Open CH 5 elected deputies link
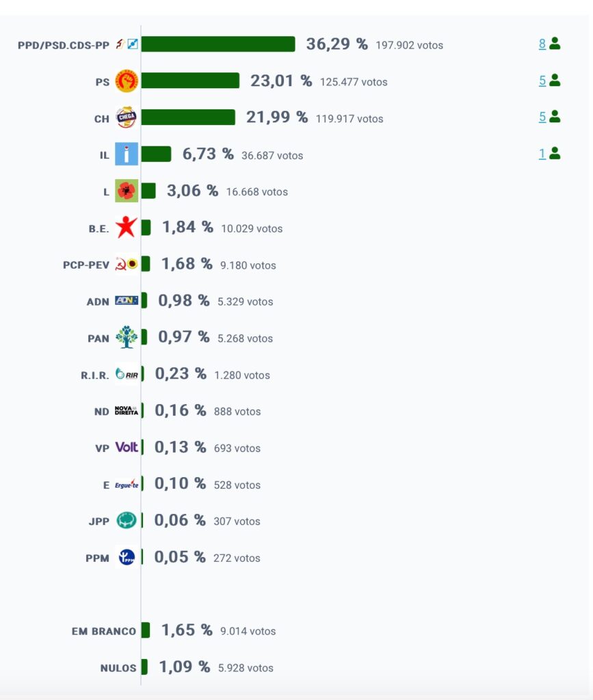Viewport: 593px width, 700px height. click(542, 117)
